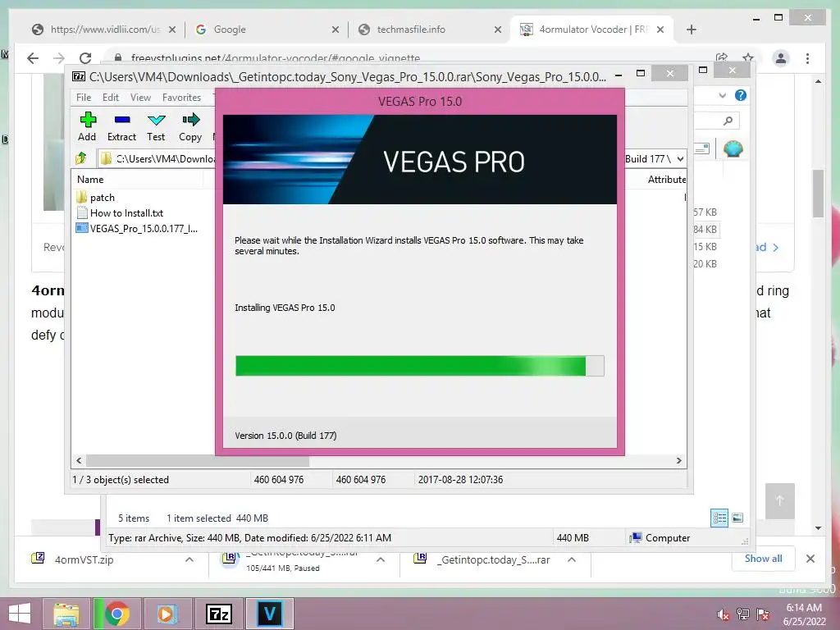Click the green Add icon in 7-Zip

point(88,120)
